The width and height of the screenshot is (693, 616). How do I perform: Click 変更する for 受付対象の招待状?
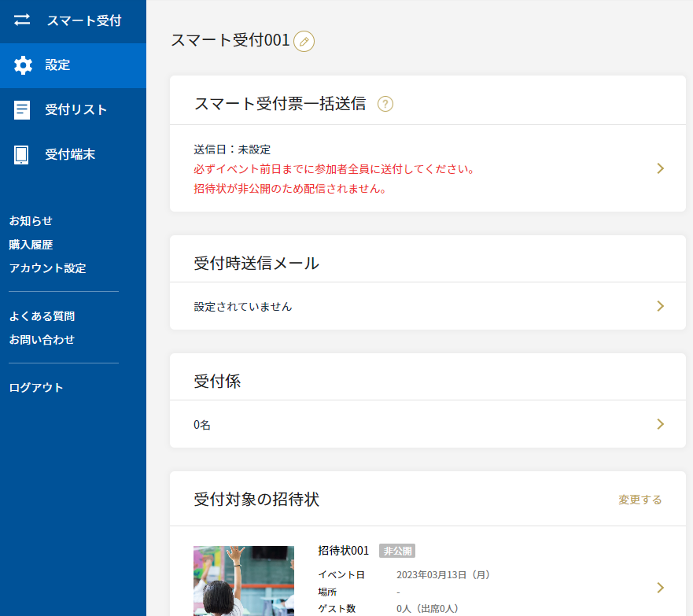640,500
